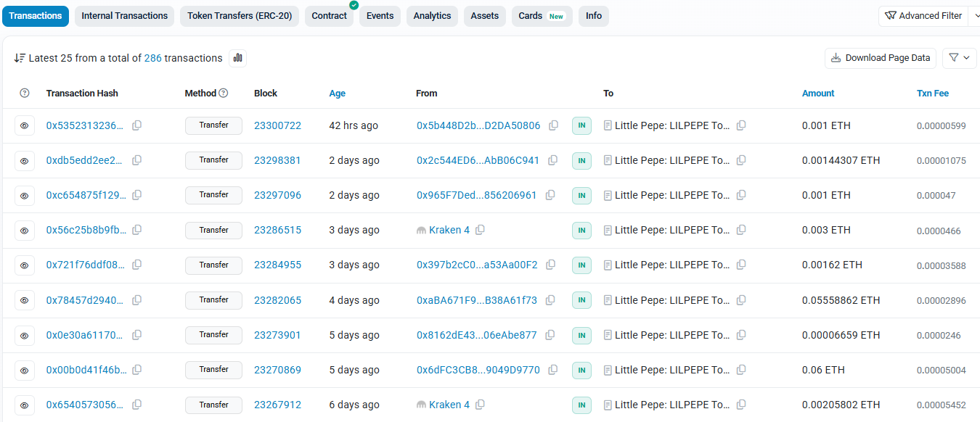980x422 pixels.
Task: Show quick view for transaction 0x6540573056
Action: 25,405
